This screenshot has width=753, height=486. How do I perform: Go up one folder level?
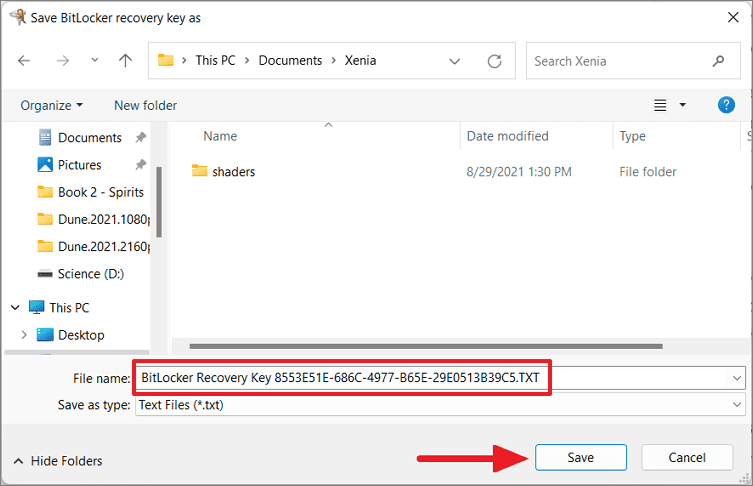click(125, 61)
